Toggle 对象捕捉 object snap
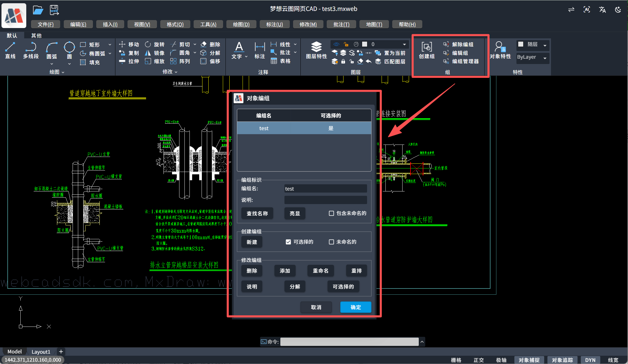The height and width of the screenshot is (364, 628). 529,360
